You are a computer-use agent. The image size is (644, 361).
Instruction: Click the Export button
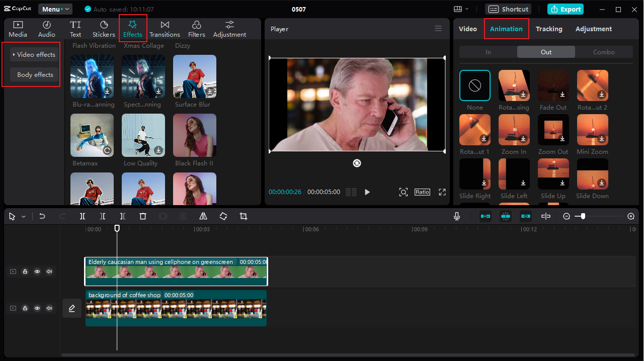(566, 9)
